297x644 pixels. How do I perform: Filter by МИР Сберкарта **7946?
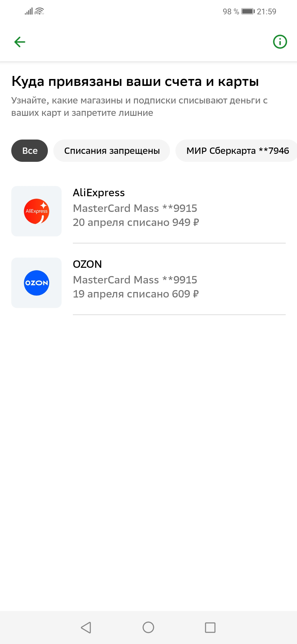click(237, 151)
